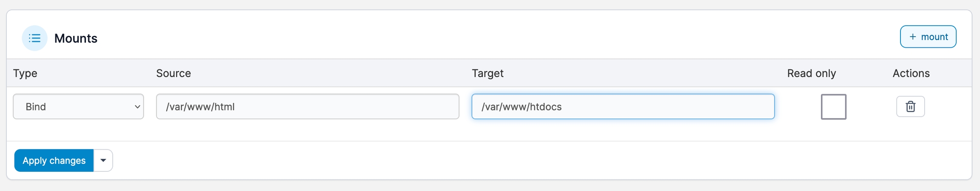Click into the Target field with /var/www/htdocs
Viewport: 980px width, 191px height.
tap(623, 107)
